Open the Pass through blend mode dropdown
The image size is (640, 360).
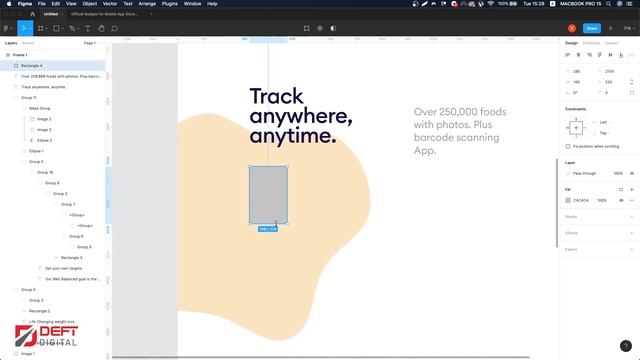coord(586,173)
